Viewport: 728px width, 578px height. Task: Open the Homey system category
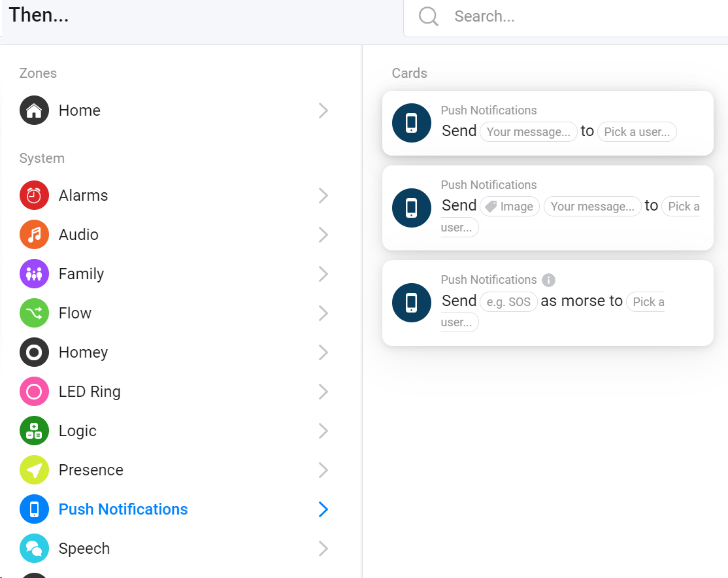(x=83, y=352)
